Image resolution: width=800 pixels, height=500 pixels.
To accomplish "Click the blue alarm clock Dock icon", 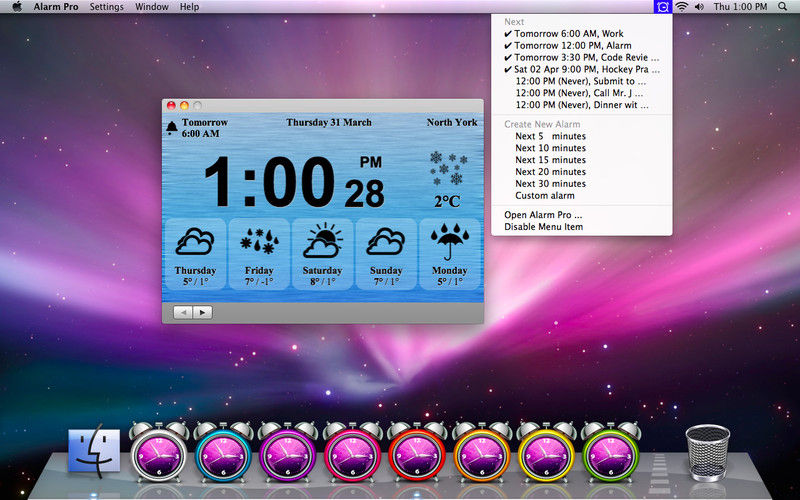I will pos(223,452).
